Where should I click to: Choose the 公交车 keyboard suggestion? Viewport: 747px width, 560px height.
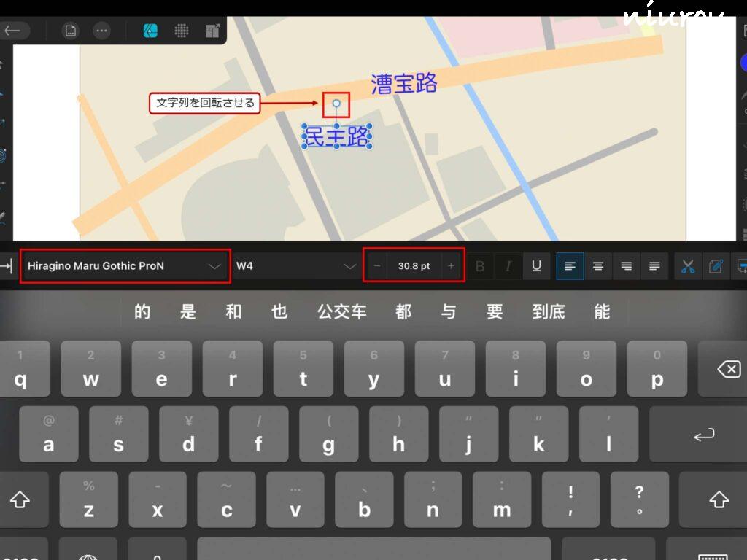(341, 312)
